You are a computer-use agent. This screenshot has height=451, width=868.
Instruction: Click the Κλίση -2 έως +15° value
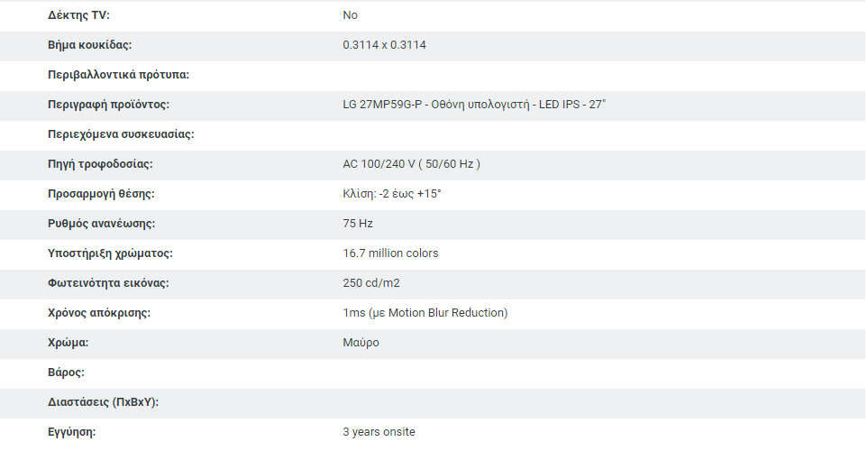tap(392, 194)
